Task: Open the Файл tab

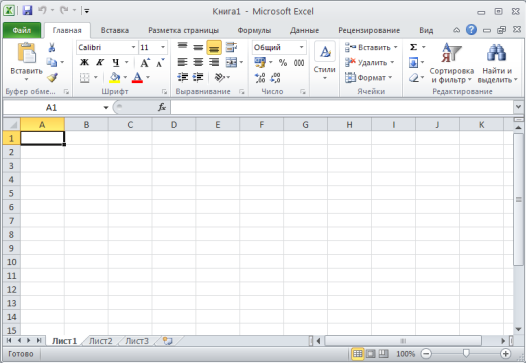Action: click(x=22, y=30)
